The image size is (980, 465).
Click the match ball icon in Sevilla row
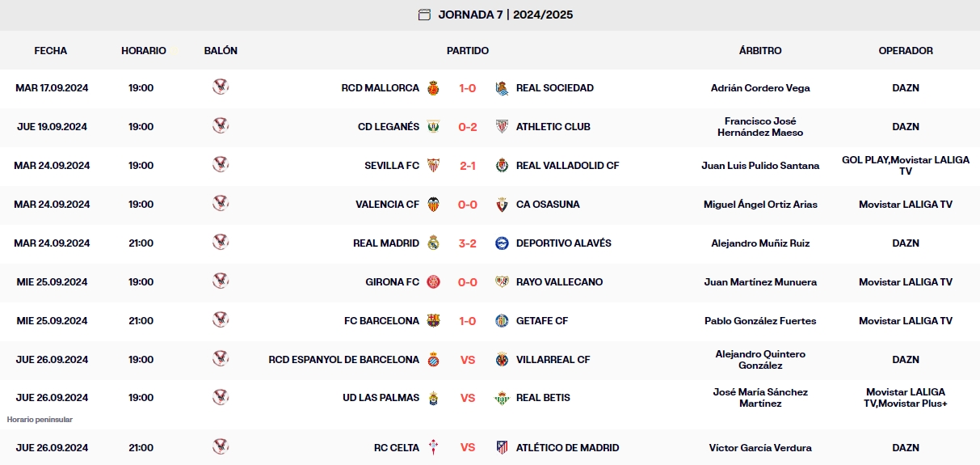click(221, 165)
